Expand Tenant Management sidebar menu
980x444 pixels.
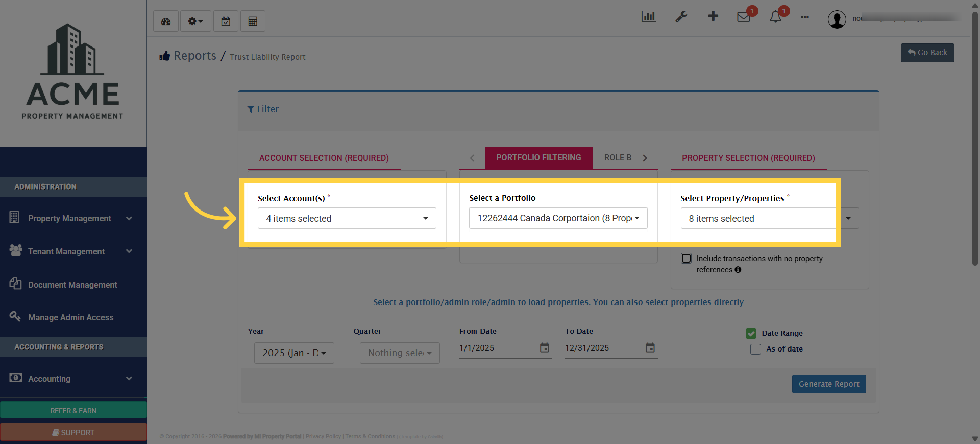[x=73, y=251]
